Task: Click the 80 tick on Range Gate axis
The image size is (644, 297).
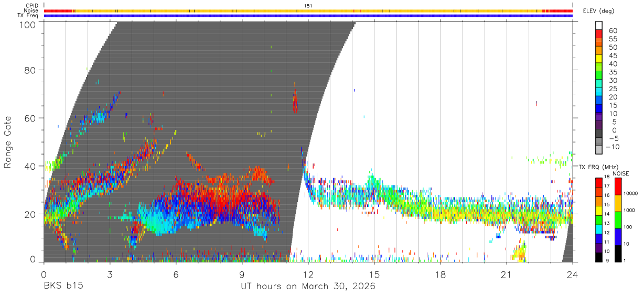Action: pos(30,70)
